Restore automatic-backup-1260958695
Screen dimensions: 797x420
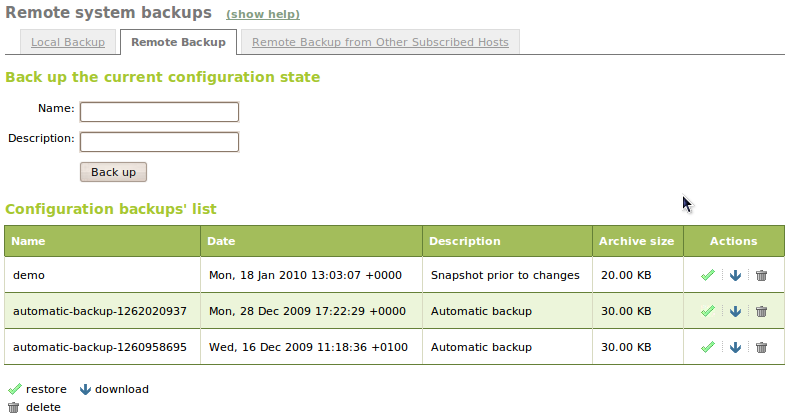708,347
